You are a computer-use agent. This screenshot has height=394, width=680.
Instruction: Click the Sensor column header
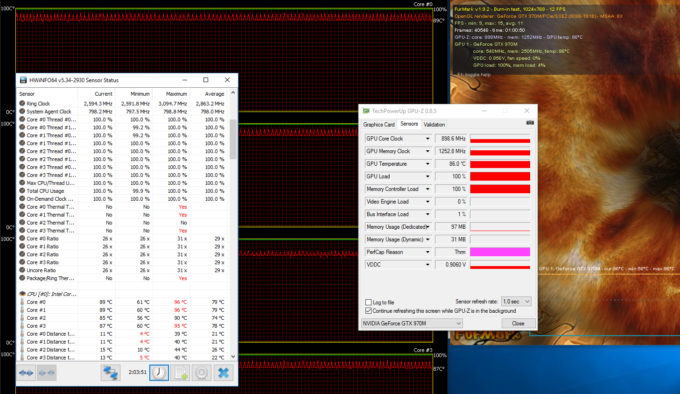[x=27, y=94]
